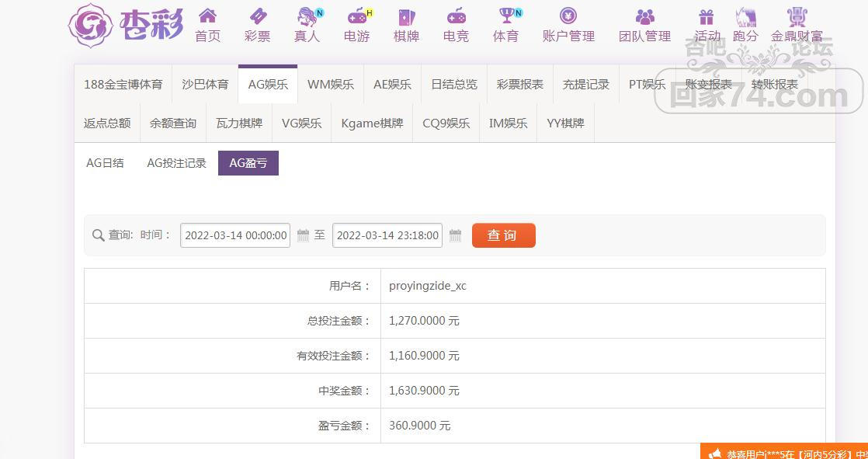Select the 真人 live casino icon
Image resolution: width=868 pixels, height=459 pixels.
307,16
